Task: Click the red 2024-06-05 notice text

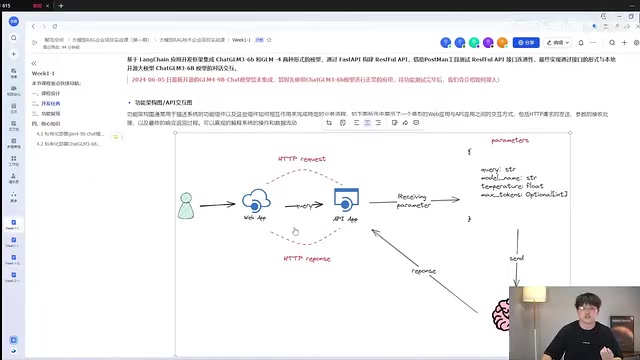Action: (x=315, y=80)
